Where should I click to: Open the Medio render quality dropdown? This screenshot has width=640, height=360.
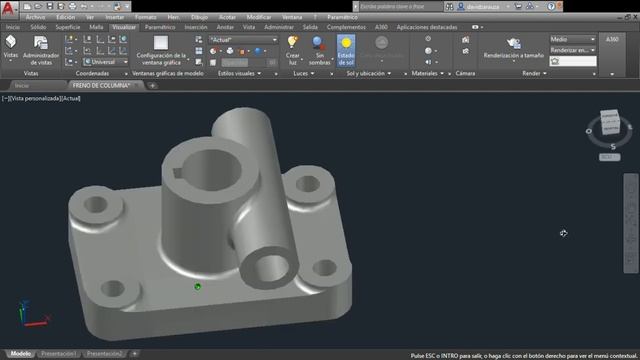pos(572,39)
